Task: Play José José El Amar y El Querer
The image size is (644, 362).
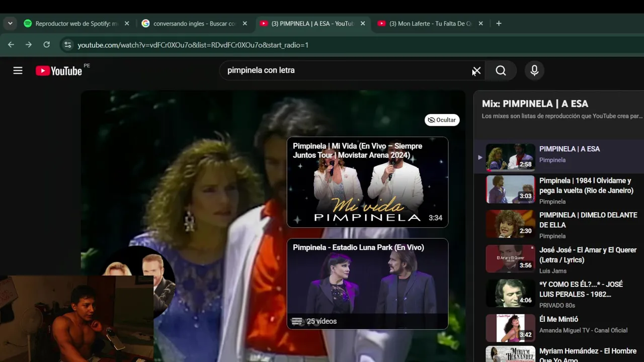Action: click(x=588, y=255)
